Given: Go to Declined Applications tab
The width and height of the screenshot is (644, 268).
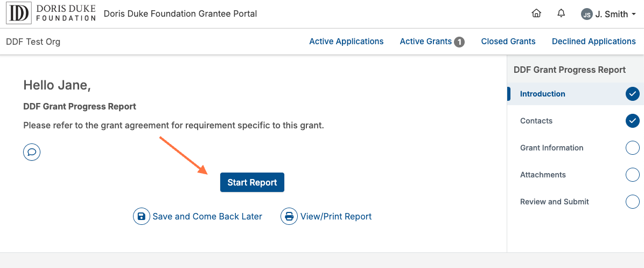Looking at the screenshot, I should (x=594, y=42).
